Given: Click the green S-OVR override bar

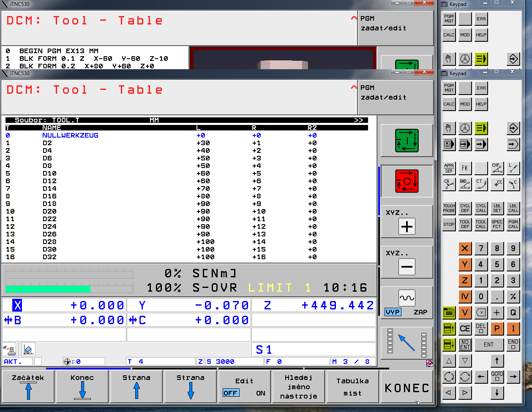Looking at the screenshot, I should pyautogui.click(x=48, y=289).
